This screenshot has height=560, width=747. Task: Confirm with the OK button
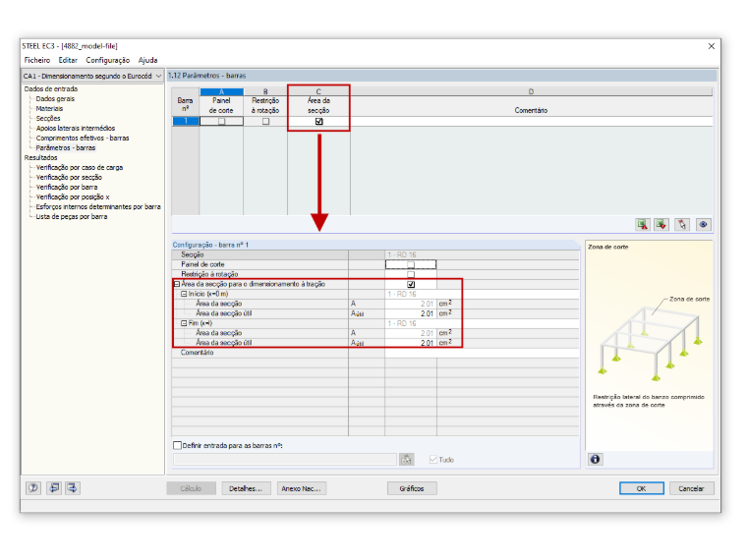(x=641, y=488)
